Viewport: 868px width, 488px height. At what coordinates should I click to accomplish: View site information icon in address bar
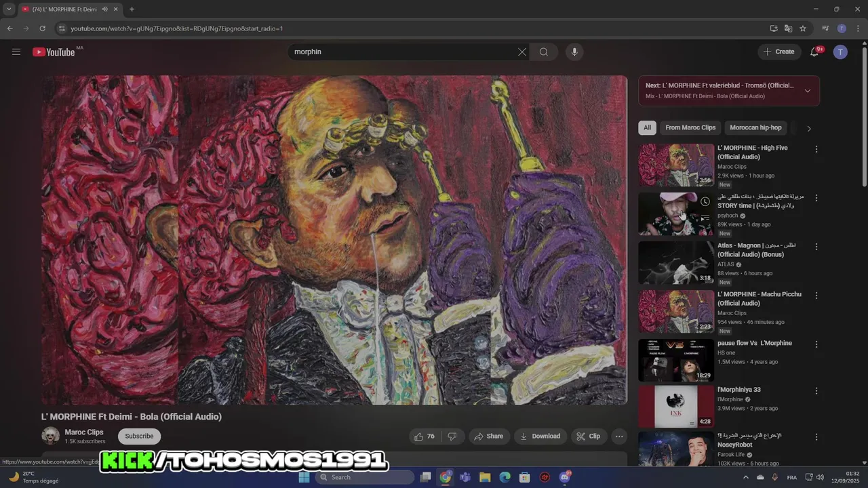(62, 28)
